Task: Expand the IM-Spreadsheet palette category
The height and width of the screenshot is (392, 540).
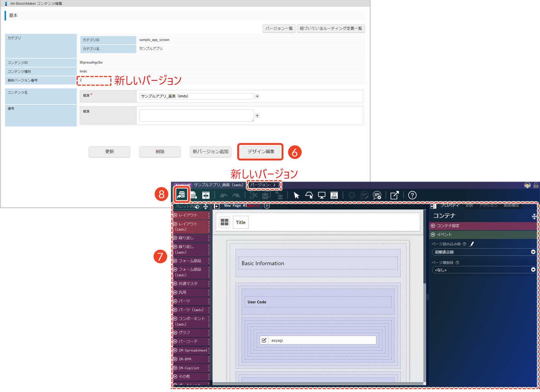Action: (x=191, y=350)
